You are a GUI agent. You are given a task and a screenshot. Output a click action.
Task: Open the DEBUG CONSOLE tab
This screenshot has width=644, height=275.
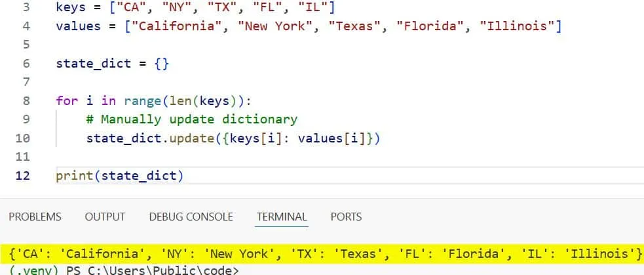[191, 217]
